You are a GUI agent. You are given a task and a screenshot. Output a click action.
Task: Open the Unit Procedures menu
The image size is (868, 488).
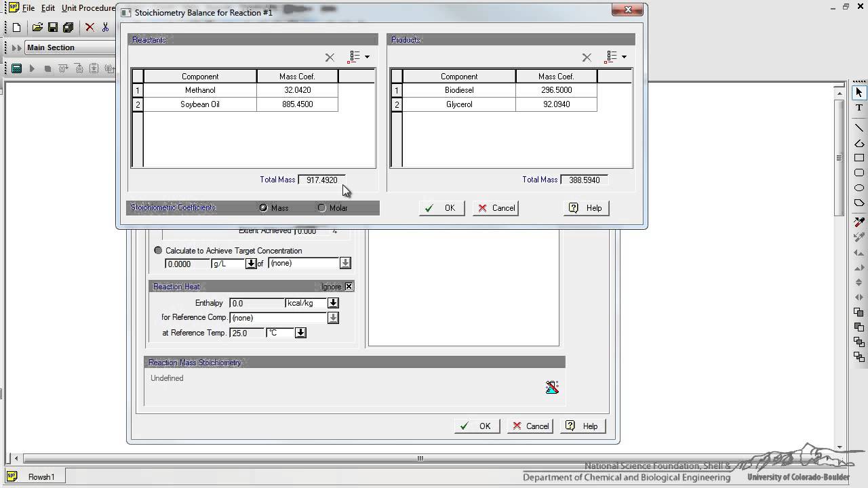point(88,8)
